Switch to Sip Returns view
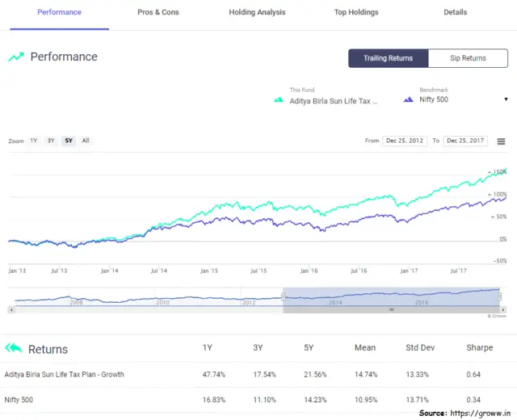 (468, 58)
